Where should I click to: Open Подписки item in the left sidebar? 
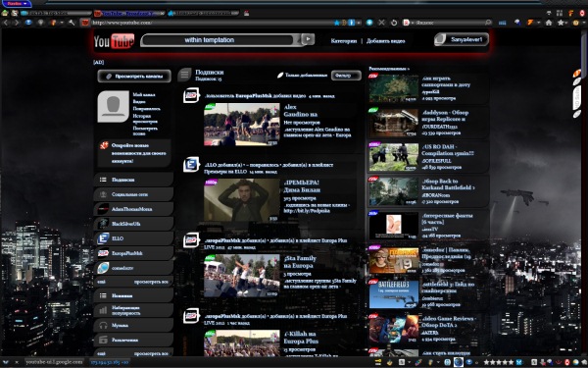tap(133, 180)
